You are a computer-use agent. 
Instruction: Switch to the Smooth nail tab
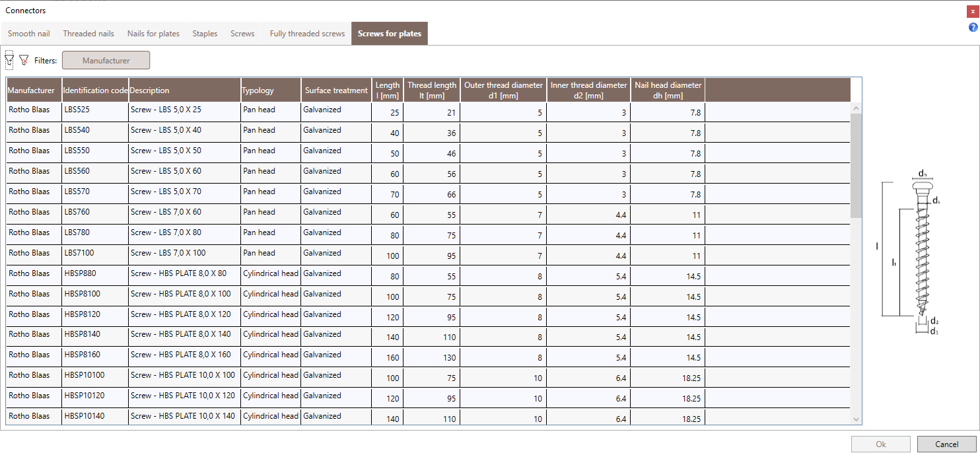coord(29,34)
